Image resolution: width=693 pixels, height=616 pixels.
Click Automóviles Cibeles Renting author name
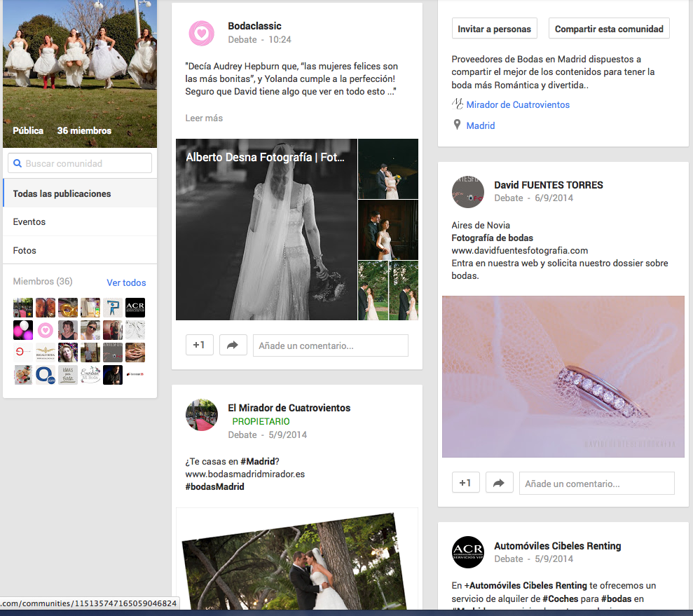pyautogui.click(x=557, y=546)
